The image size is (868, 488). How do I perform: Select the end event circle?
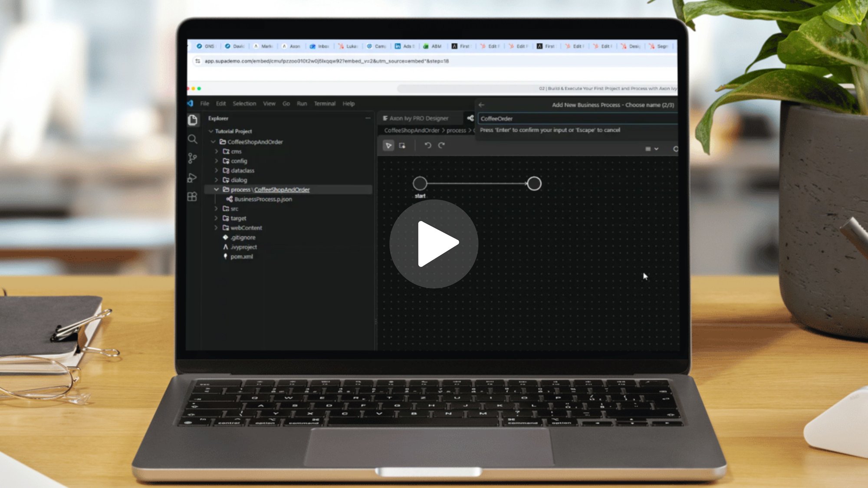pos(534,183)
